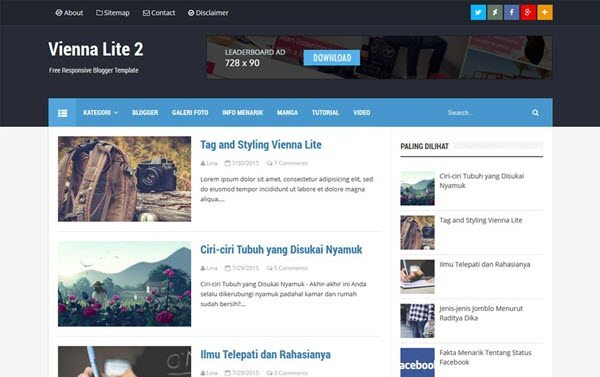600x377 pixels.
Task: Click sidebar backpack thumbnail
Action: [x=417, y=232]
